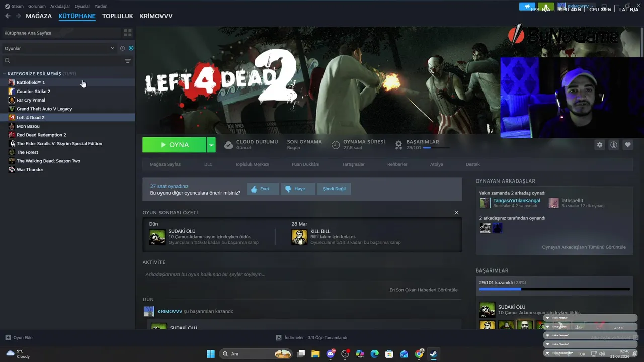Select Red Dead Redemption 2 in library
Screen dimensions: 644x362
(x=67, y=135)
